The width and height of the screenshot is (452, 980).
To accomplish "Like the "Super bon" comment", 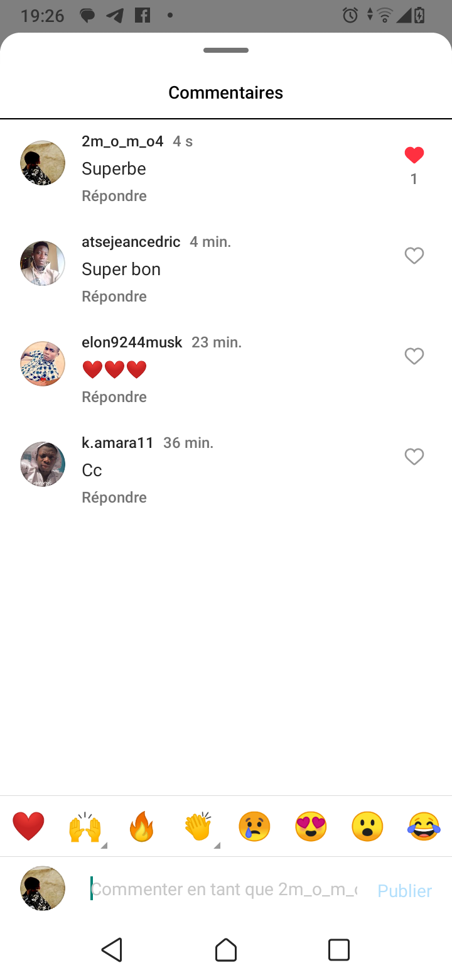I will 414,256.
